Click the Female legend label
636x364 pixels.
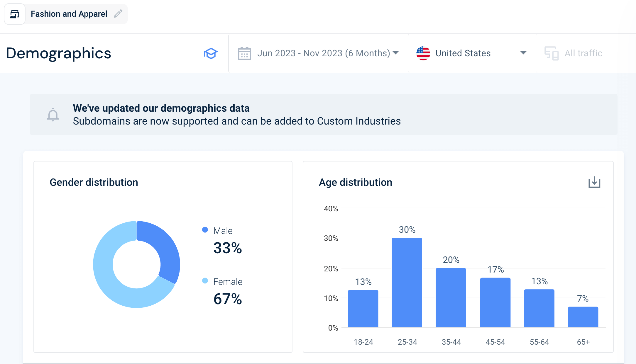click(x=228, y=282)
